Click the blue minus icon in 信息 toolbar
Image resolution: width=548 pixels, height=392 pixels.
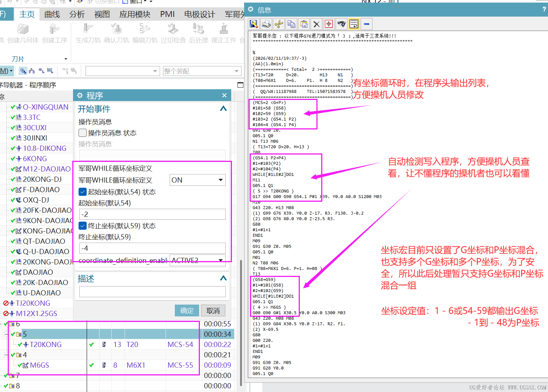pyautogui.click(x=367, y=24)
